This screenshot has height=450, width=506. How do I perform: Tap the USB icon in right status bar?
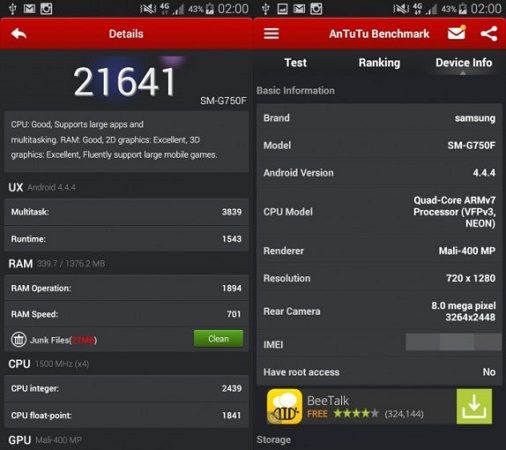click(266, 9)
